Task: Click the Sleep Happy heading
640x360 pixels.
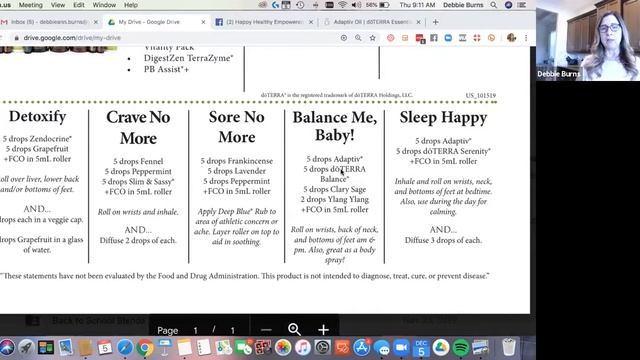Action: click(443, 118)
